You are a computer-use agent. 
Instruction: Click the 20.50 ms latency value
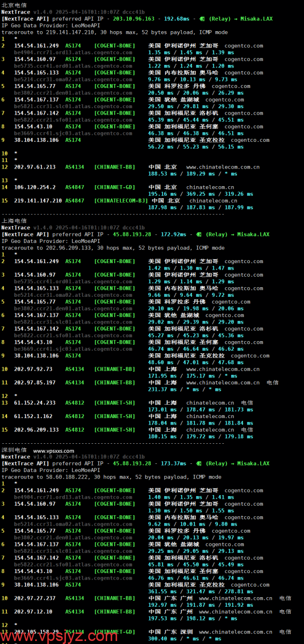pyautogui.click(x=161, y=93)
